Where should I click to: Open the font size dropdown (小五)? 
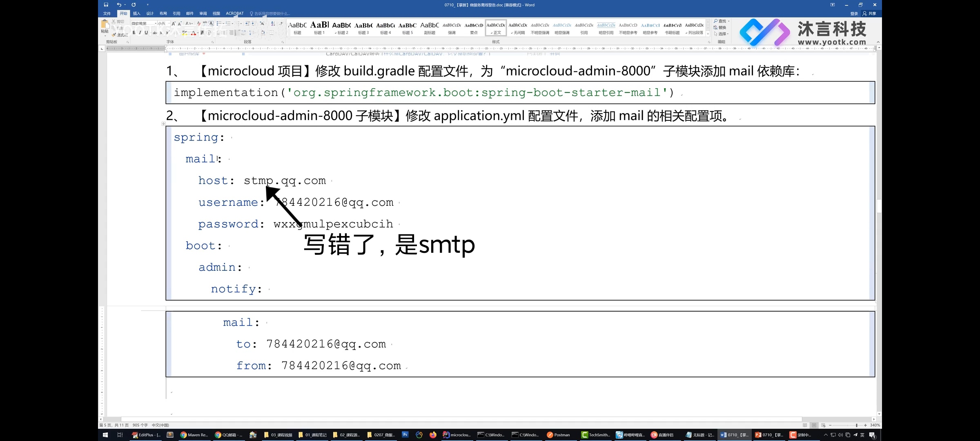(x=169, y=24)
